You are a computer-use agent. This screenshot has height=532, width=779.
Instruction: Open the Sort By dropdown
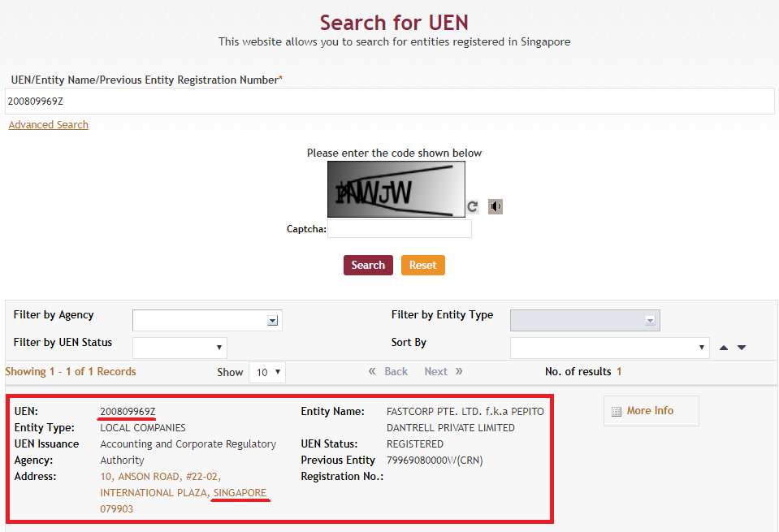(609, 348)
